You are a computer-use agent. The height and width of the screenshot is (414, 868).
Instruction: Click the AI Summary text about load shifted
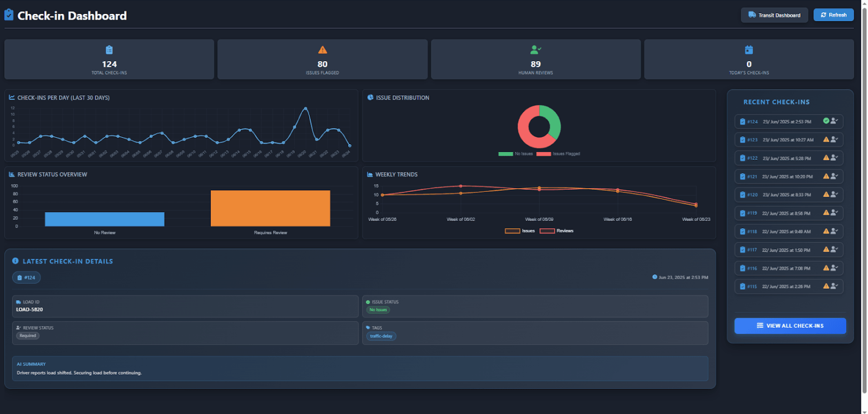coord(80,373)
